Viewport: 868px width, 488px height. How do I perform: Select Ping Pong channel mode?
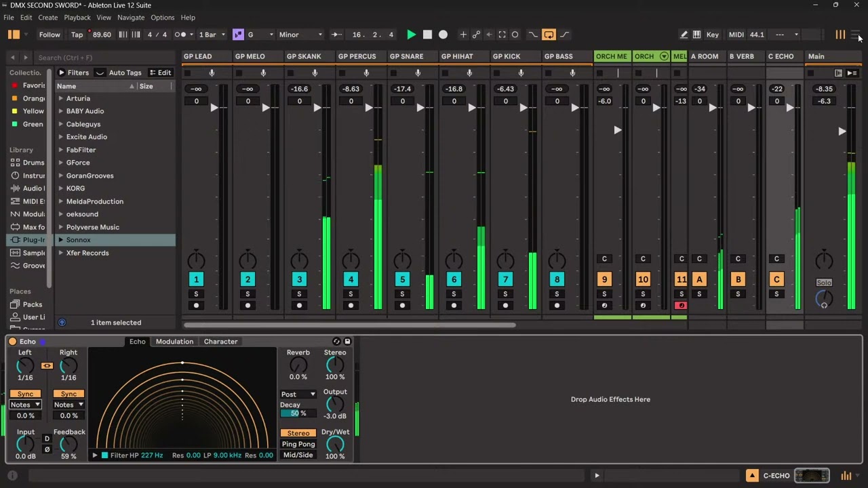click(x=298, y=444)
